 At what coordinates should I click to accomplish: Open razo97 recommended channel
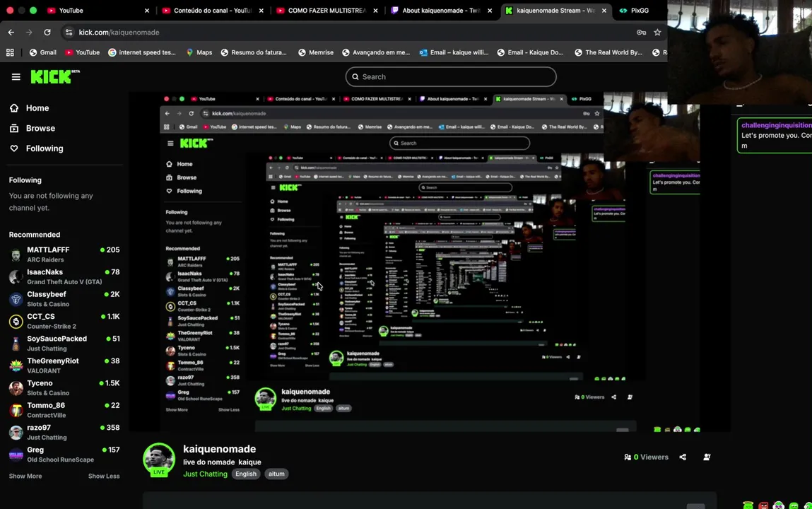point(64,433)
